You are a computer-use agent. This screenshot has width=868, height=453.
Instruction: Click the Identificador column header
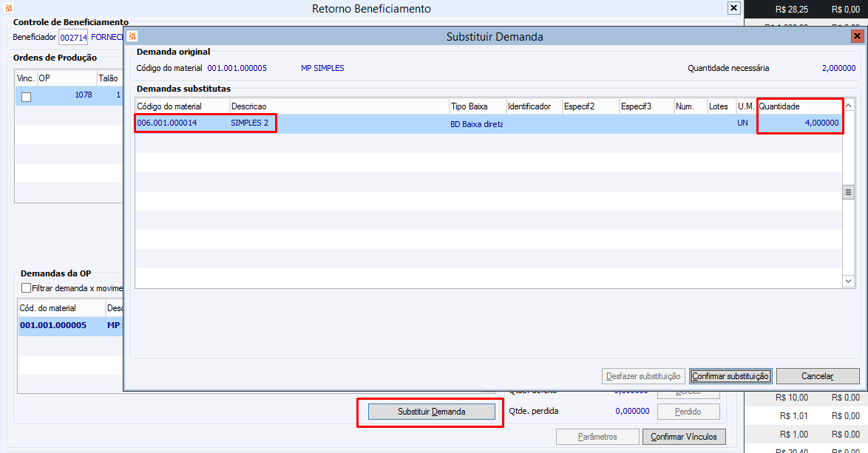[535, 106]
